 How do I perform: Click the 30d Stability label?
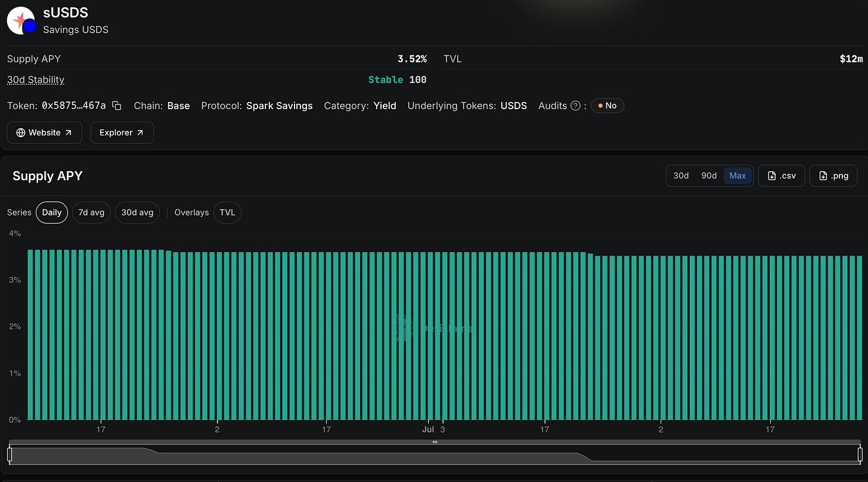(x=36, y=79)
